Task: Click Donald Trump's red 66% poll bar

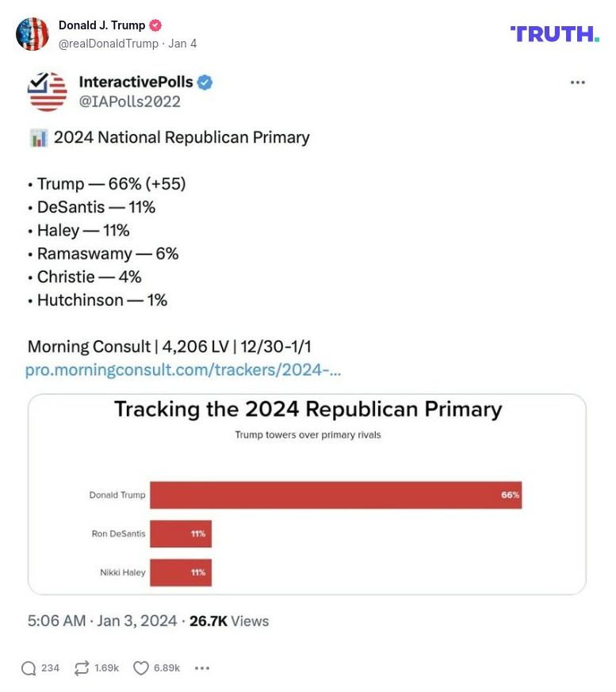Action: coord(336,495)
